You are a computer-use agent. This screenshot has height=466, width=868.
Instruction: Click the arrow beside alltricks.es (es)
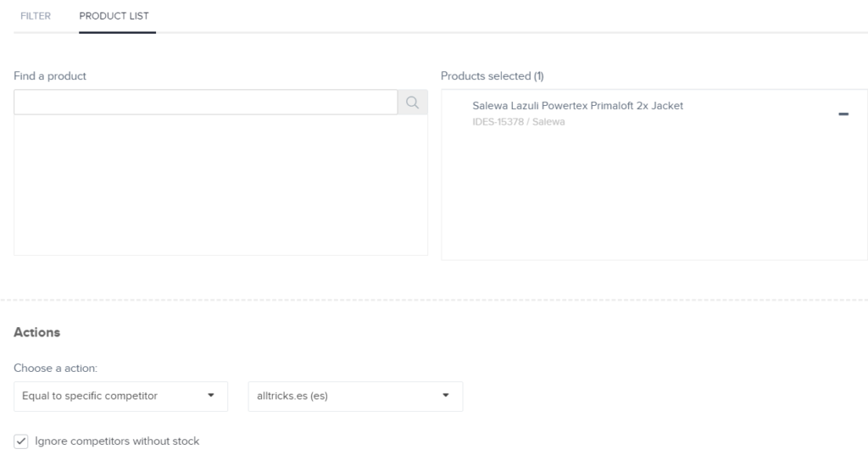click(446, 396)
